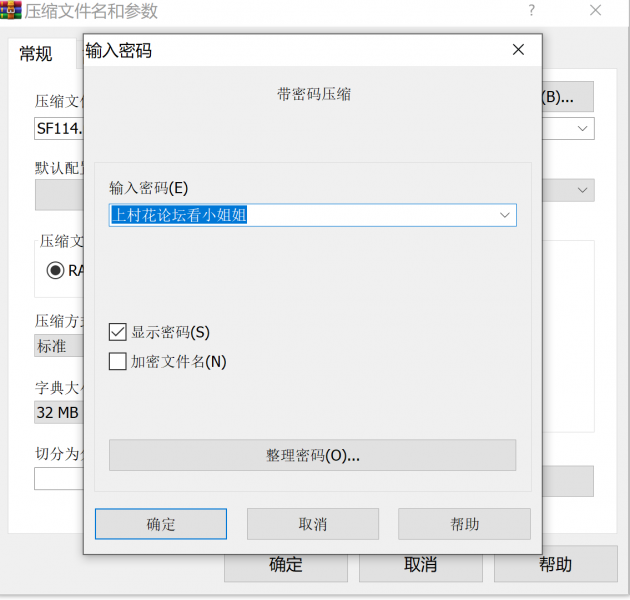Click the password text input field
This screenshot has height=600, width=630.
[x=300, y=215]
